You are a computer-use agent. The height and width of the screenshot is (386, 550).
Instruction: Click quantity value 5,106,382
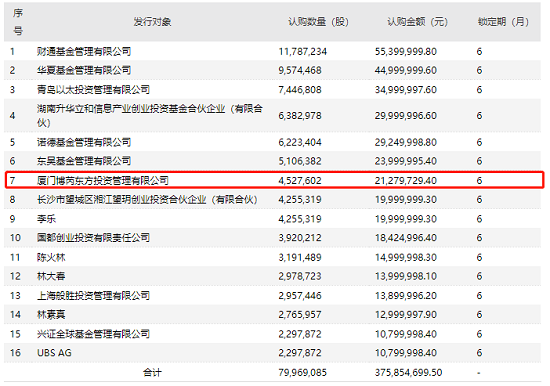point(300,161)
